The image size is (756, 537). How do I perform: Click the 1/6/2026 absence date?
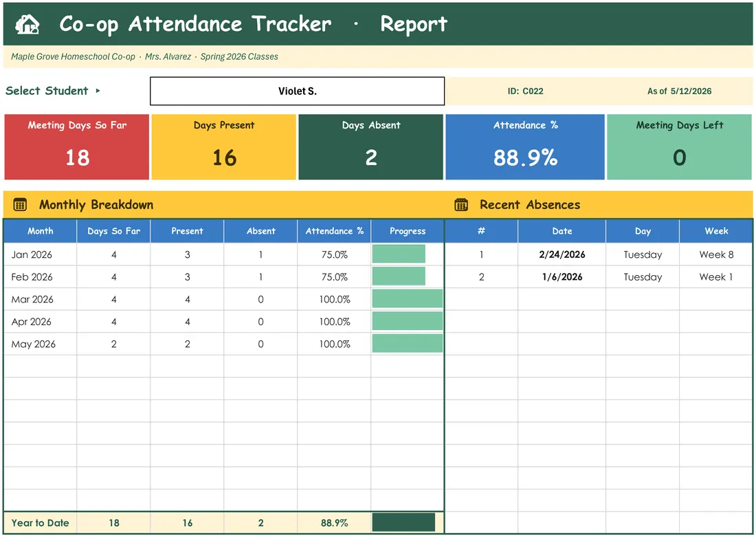click(x=562, y=277)
